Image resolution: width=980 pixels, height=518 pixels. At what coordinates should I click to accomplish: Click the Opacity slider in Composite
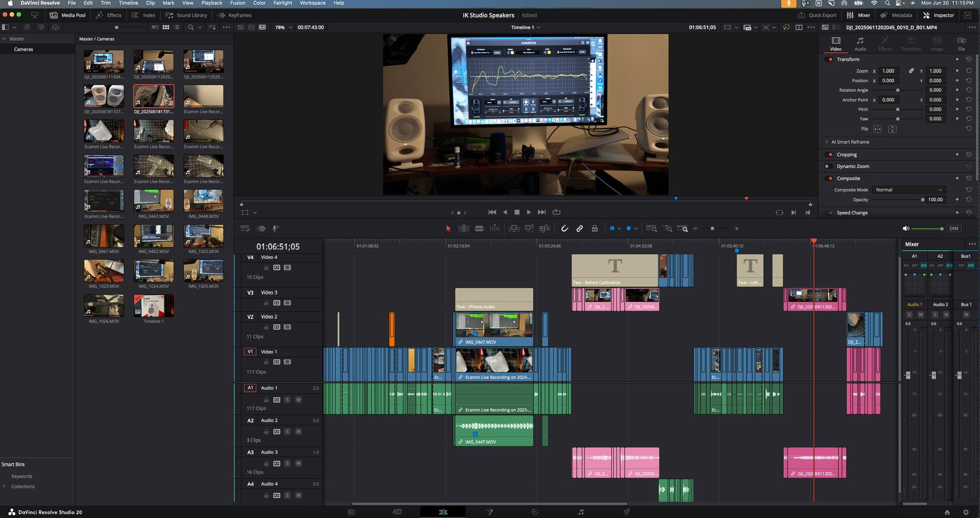coord(897,200)
